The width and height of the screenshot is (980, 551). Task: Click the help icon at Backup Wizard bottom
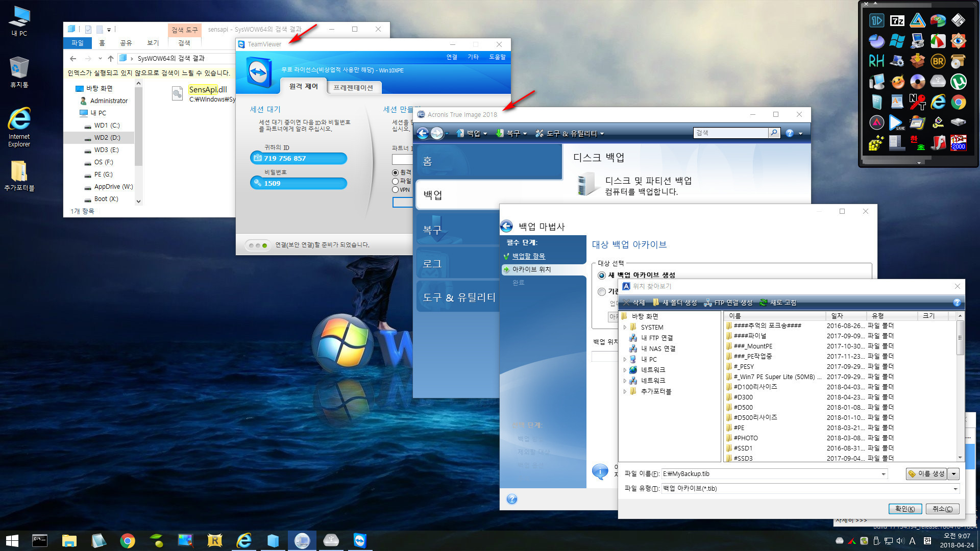click(x=512, y=499)
